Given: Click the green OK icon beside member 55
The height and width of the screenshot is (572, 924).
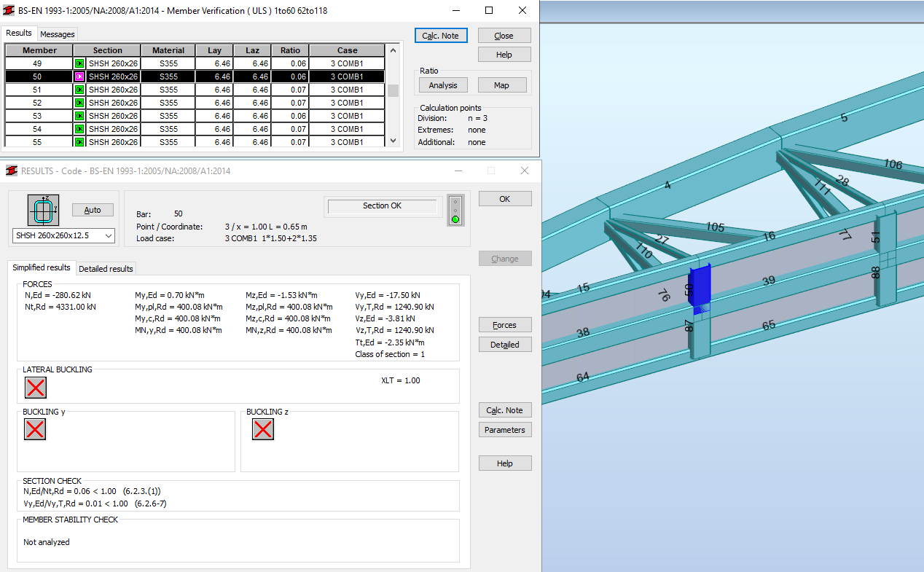Looking at the screenshot, I should [x=79, y=141].
